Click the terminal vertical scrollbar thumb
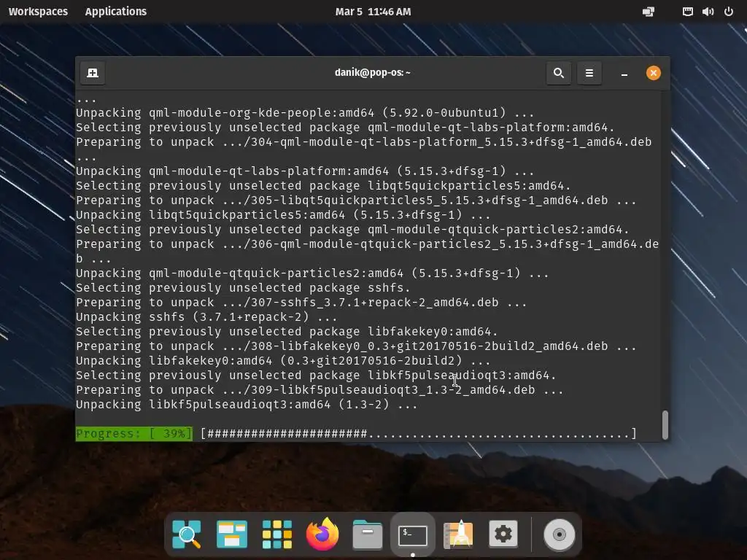Screen dimensions: 747x560 (665, 425)
